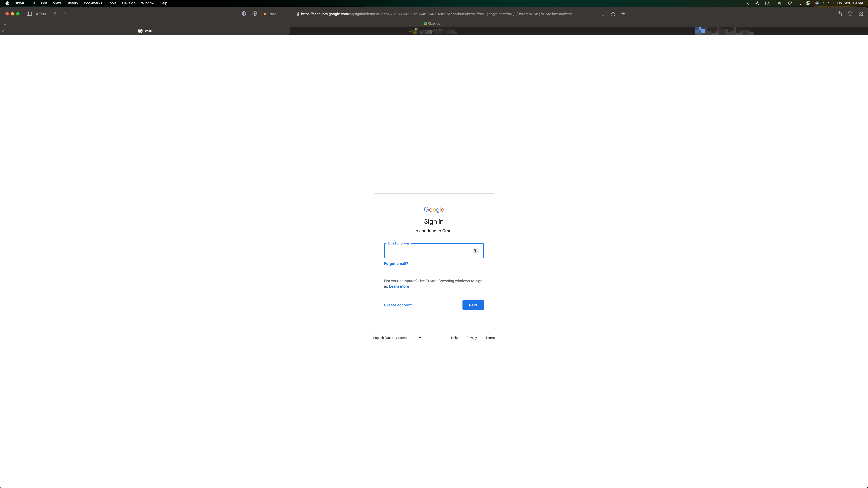Click the Next button
This screenshot has height=488, width=868.
(x=473, y=305)
